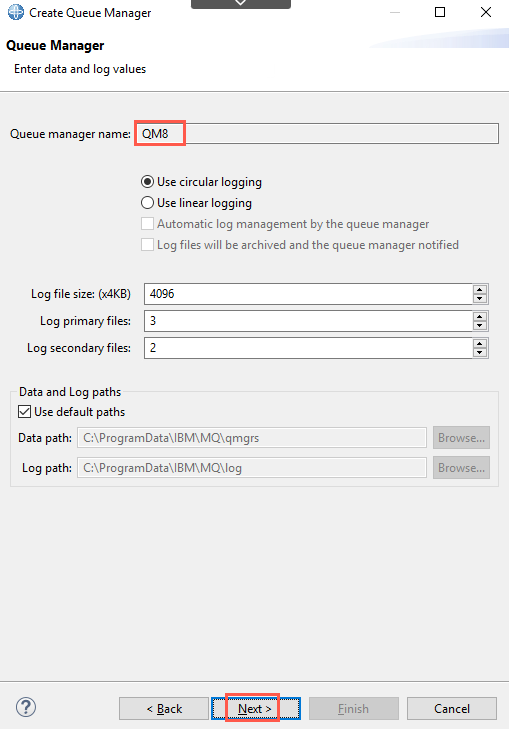Return using the Back button

pyautogui.click(x=164, y=709)
